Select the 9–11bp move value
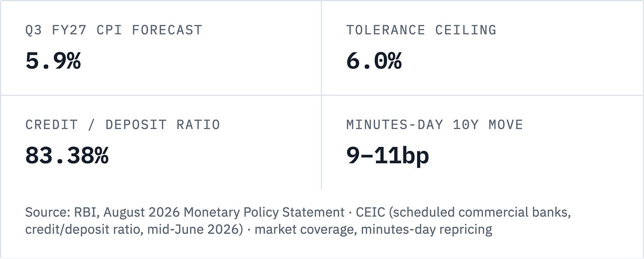Screen dimensions: 644x259 (387, 155)
